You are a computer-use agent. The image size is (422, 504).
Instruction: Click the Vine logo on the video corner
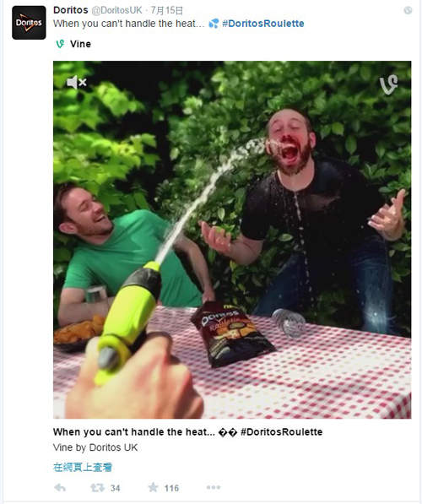click(x=388, y=84)
